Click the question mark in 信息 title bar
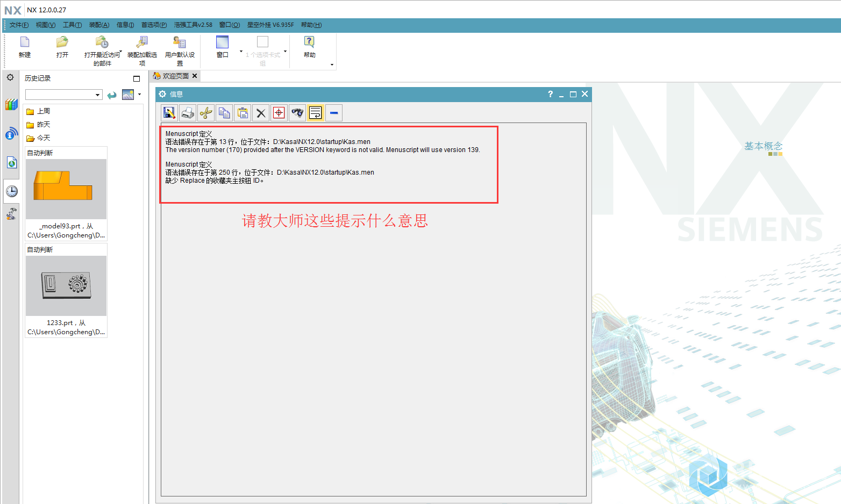The height and width of the screenshot is (504, 841). (550, 94)
